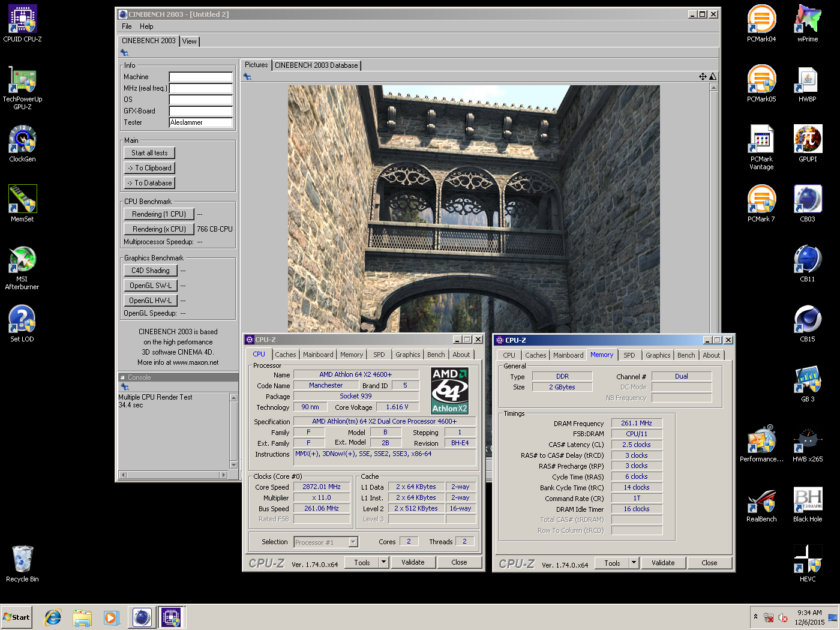
Task: Launch HEVC desktop shortcut
Action: [808, 564]
